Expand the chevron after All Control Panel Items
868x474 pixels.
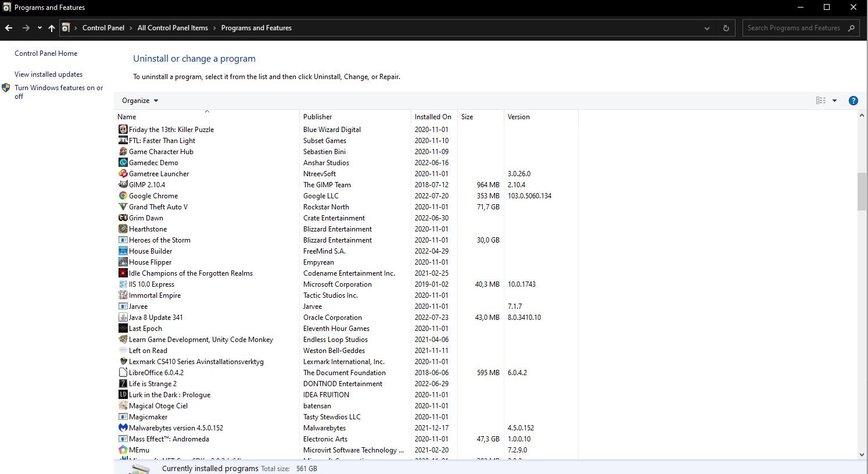[214, 28]
